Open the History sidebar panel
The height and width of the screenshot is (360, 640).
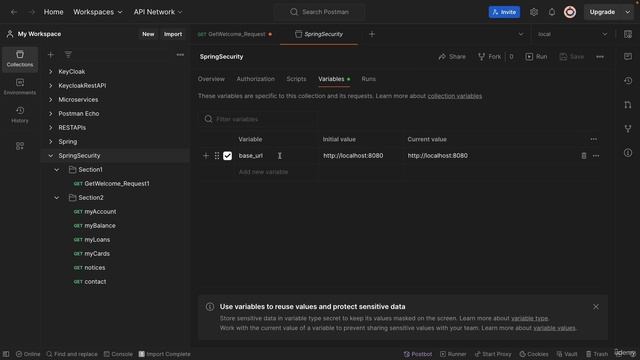coord(20,115)
